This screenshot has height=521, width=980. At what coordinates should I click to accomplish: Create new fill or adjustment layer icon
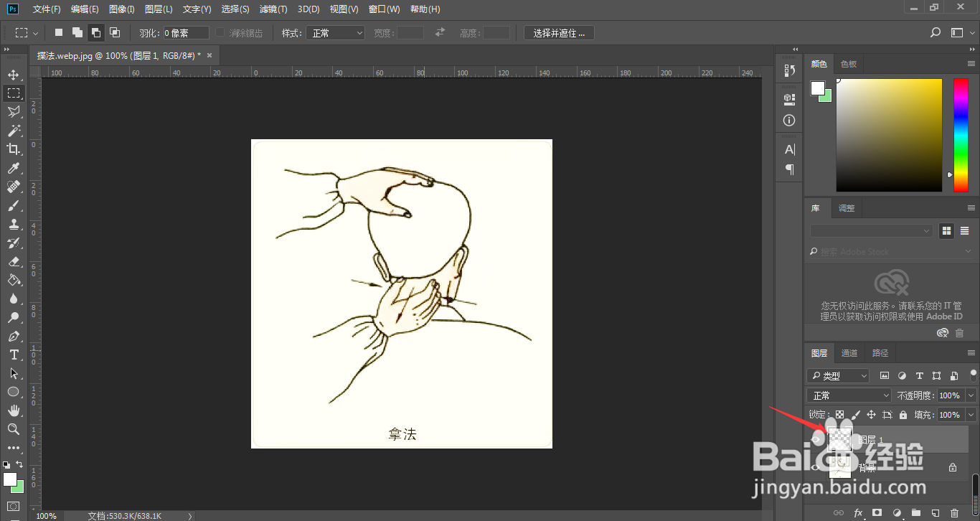coord(896,513)
